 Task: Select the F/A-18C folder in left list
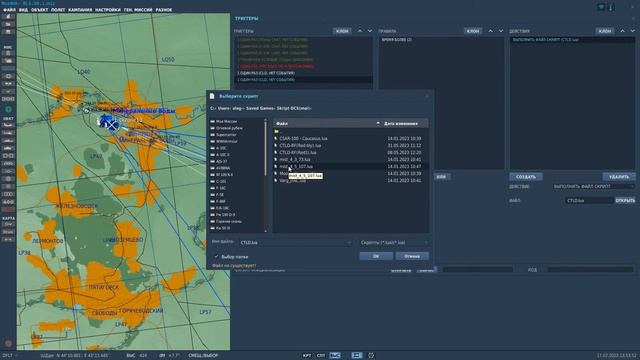tap(222, 208)
